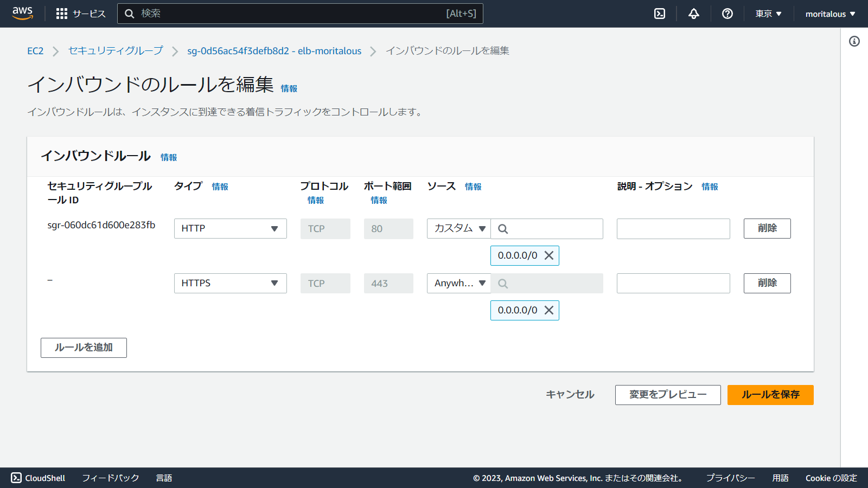Delete the HTTPS rule with 削除

[x=767, y=283]
